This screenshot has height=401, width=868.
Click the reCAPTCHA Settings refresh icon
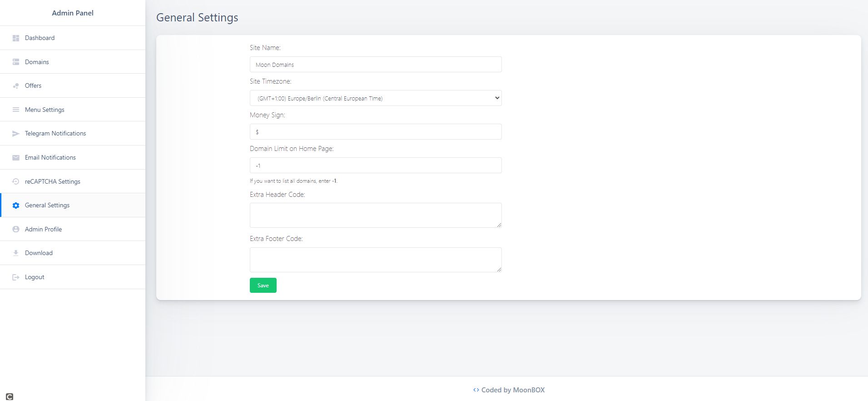click(16, 181)
